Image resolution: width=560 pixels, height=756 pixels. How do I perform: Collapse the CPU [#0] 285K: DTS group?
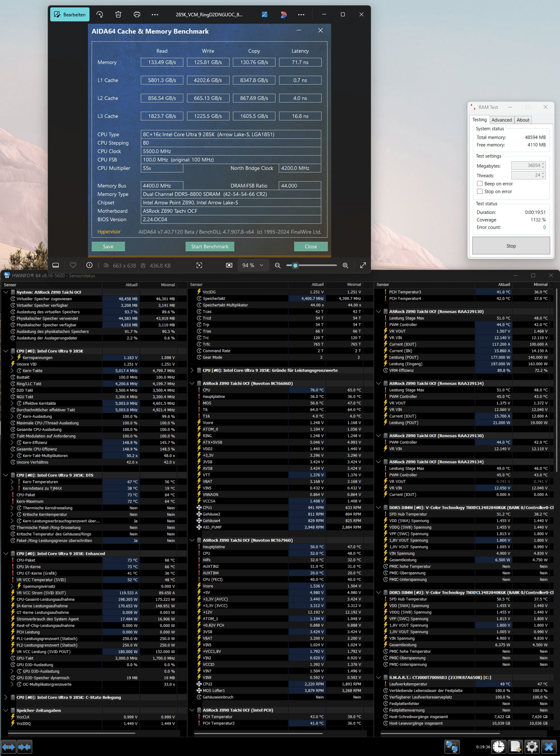[6, 475]
